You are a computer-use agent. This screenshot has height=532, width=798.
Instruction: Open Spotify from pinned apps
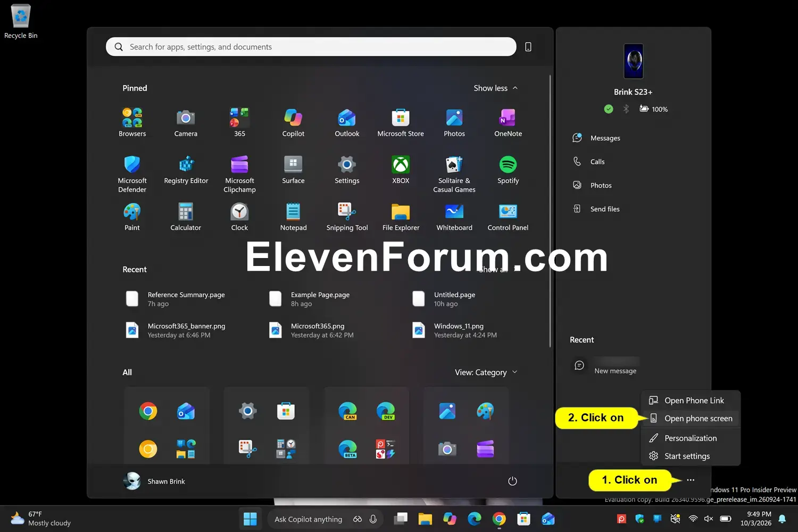508,170
